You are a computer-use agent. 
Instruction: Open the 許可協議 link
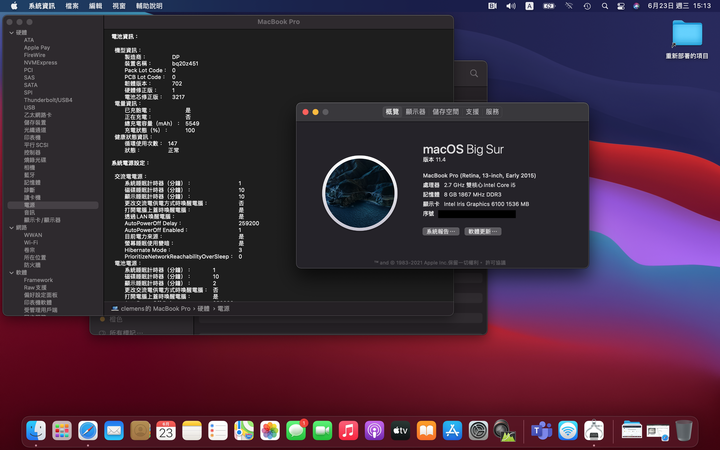[495, 263]
